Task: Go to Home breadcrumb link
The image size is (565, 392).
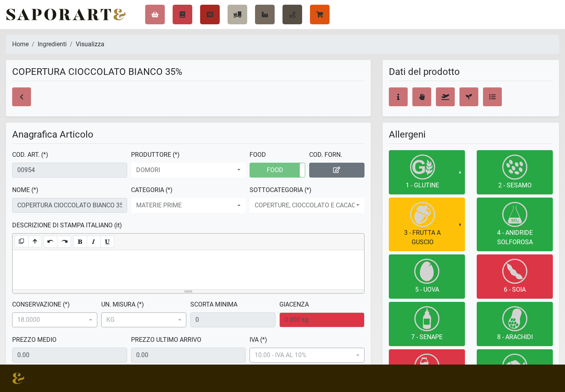Action: (20, 44)
